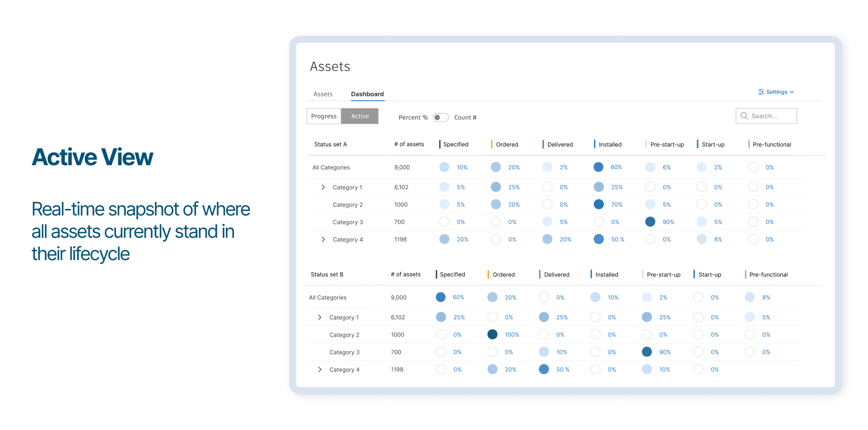
Task: Click 70% Installed circle, Category 2, set A
Action: [598, 204]
